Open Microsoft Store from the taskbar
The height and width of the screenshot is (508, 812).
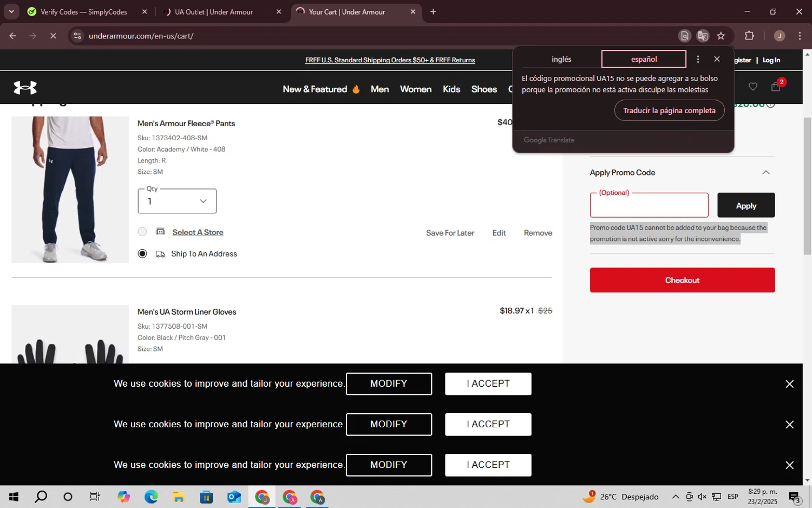coord(206,497)
